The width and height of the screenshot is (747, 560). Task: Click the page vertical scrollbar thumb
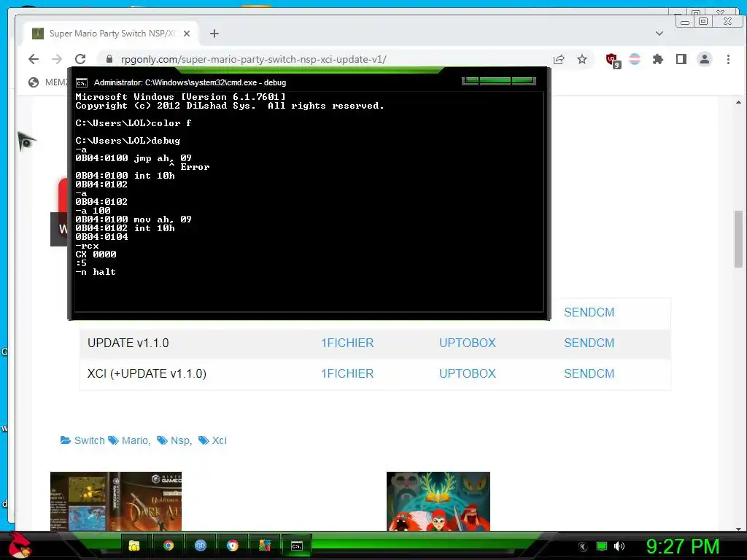(738, 238)
